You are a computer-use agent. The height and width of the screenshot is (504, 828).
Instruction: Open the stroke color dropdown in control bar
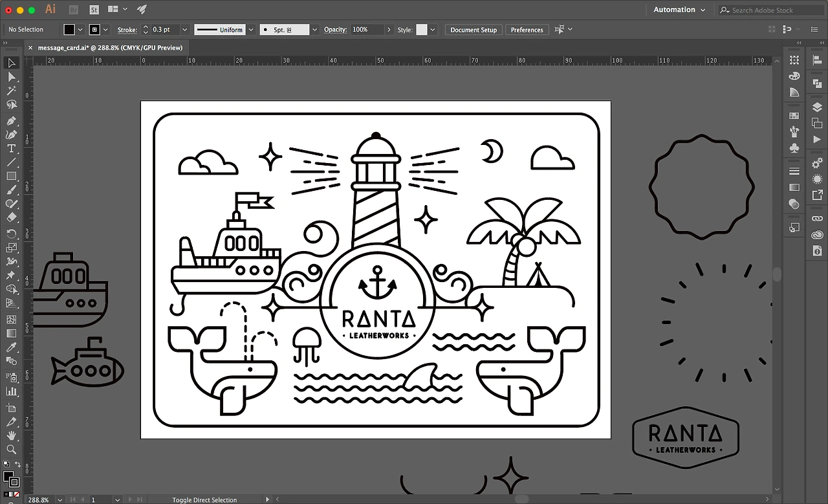point(105,30)
